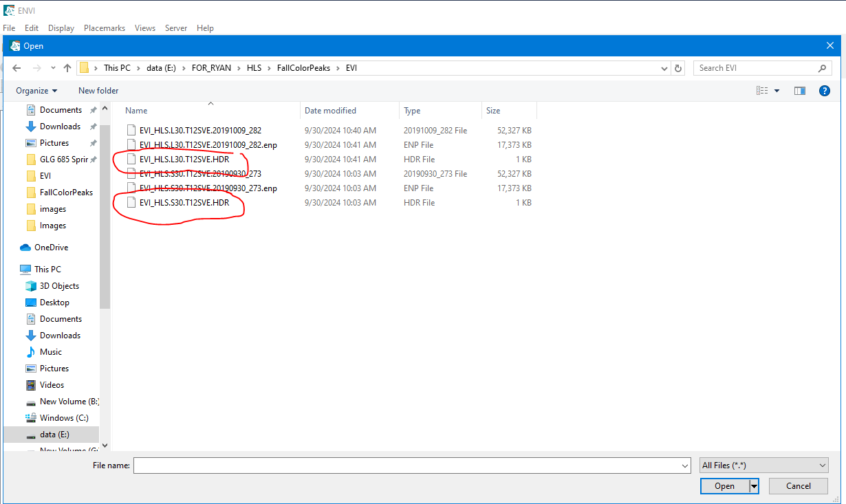This screenshot has width=846, height=504.
Task: Select the OneDrive cloud icon
Action: 25,248
